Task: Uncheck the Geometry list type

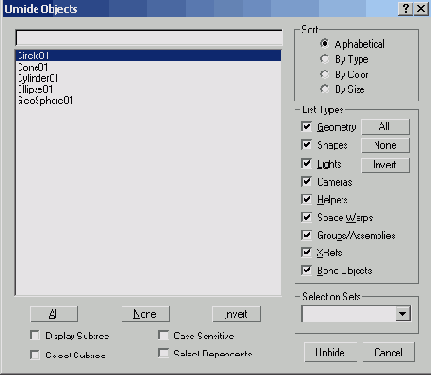Action: (x=306, y=127)
